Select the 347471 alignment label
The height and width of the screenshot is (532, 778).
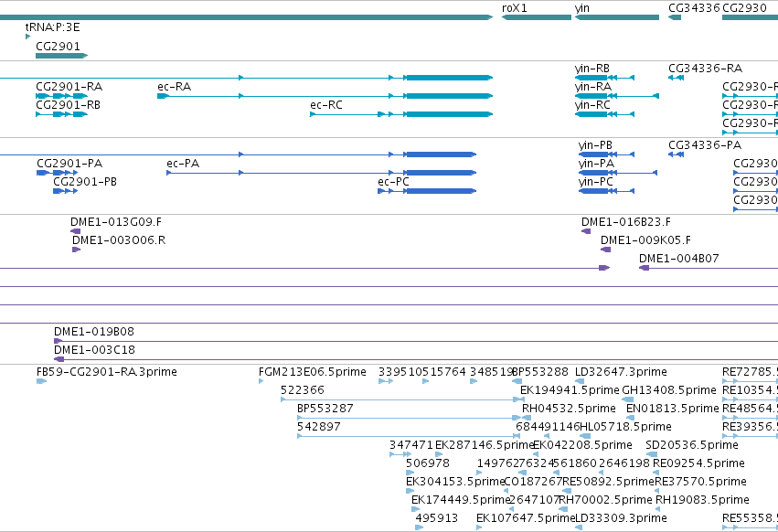tap(411, 444)
